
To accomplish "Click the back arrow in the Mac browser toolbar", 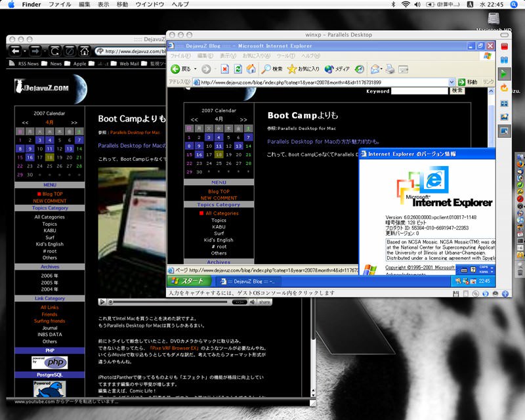I will [x=15, y=51].
